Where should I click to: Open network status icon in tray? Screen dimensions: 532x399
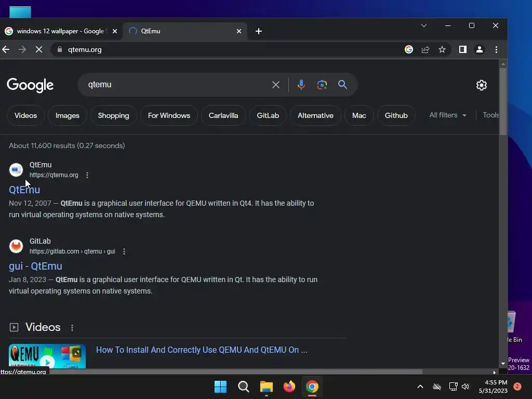coord(453,387)
